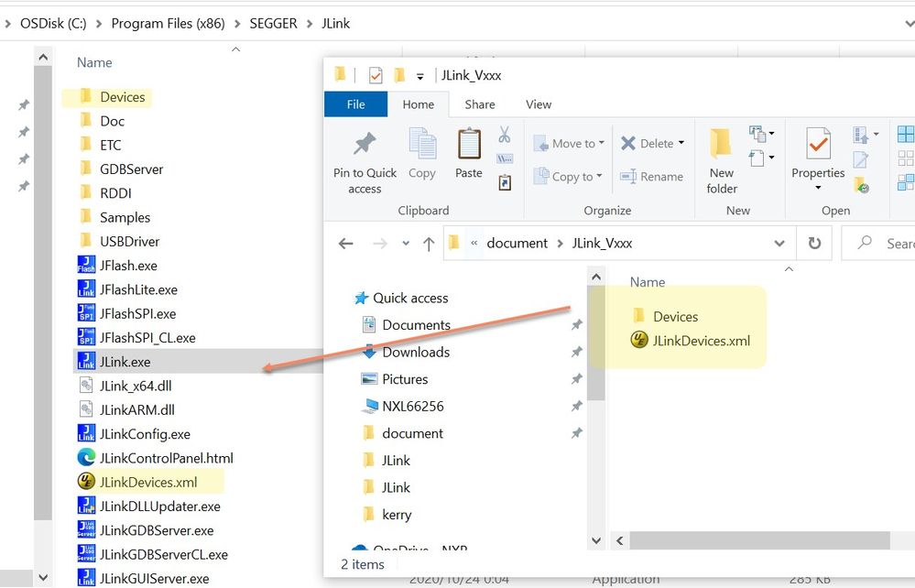Click the Cut scissors icon

point(504,135)
